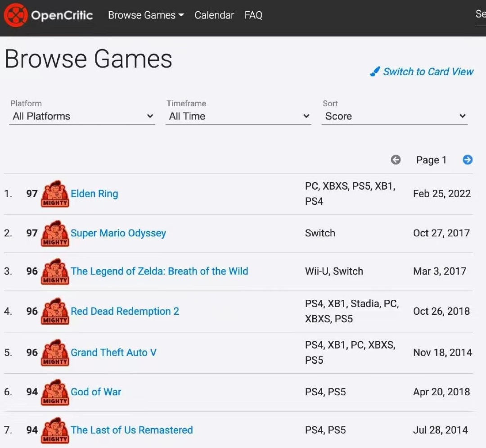Go to next page arrow
Screen dimensions: 486x448
(x=468, y=160)
